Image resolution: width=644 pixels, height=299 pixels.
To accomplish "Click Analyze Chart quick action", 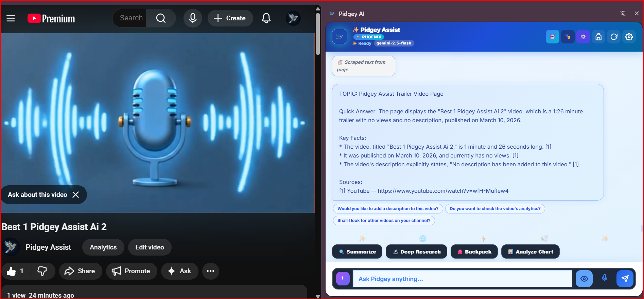I will coord(530,251).
